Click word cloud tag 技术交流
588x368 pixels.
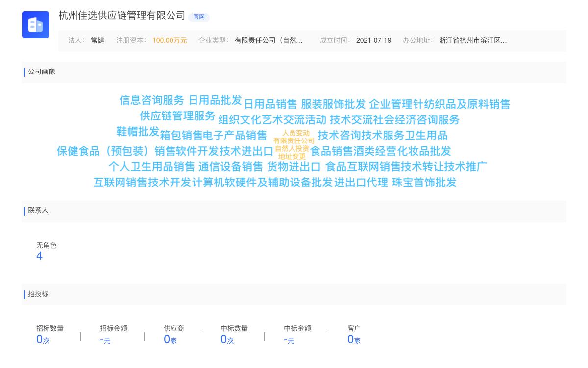[351, 120]
